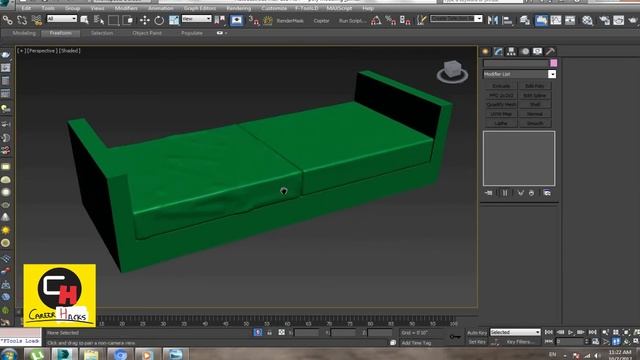Toggle the 3D Snaps button
The width and height of the screenshot is (640, 360).
253,20
